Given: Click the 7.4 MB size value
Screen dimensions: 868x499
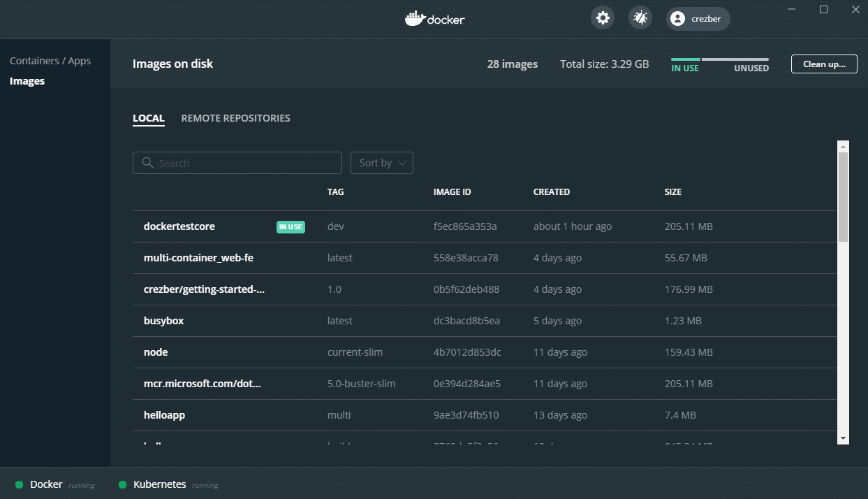Looking at the screenshot, I should tap(680, 415).
